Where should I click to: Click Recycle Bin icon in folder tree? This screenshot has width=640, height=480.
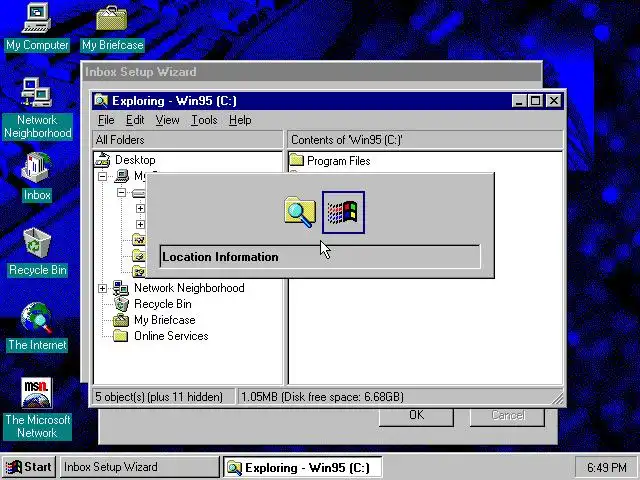121,304
